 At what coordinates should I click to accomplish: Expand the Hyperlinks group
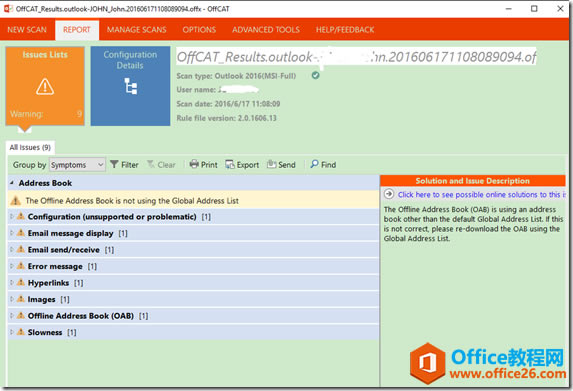[12, 282]
